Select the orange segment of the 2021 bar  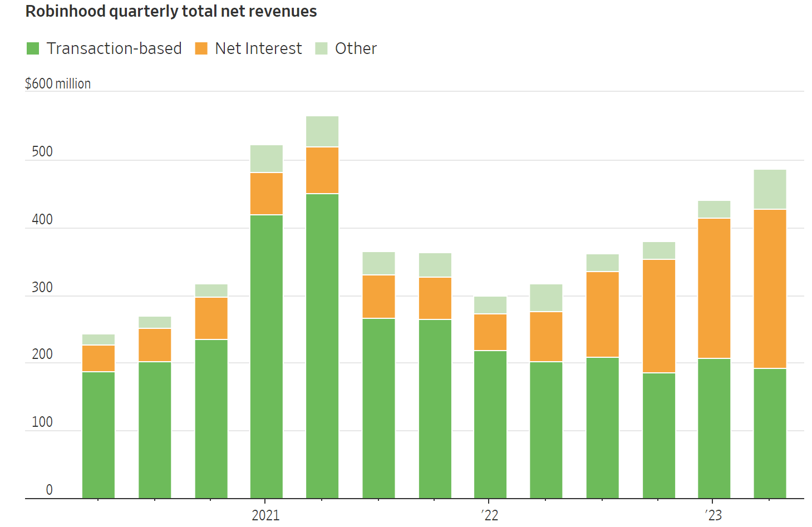[x=267, y=194]
